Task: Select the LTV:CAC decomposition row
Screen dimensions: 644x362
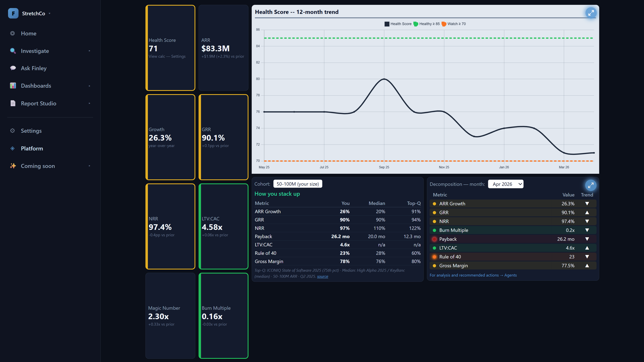Action: 513,248
